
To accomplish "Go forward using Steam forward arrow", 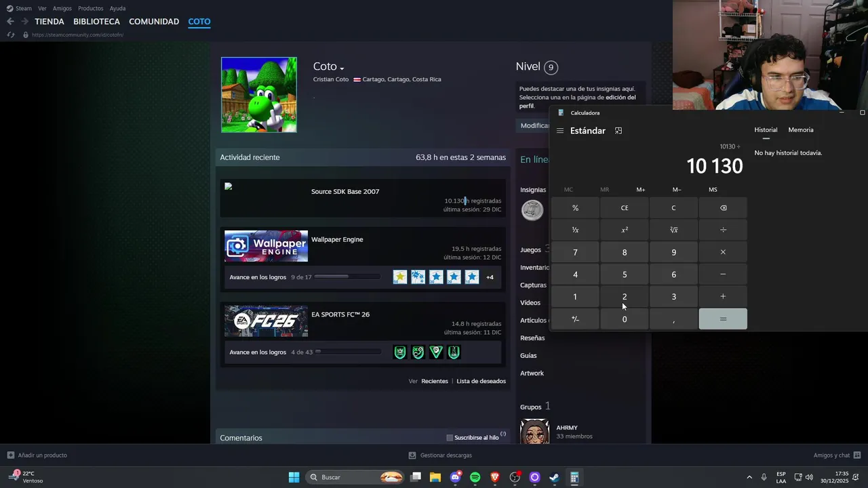I will pyautogui.click(x=24, y=22).
